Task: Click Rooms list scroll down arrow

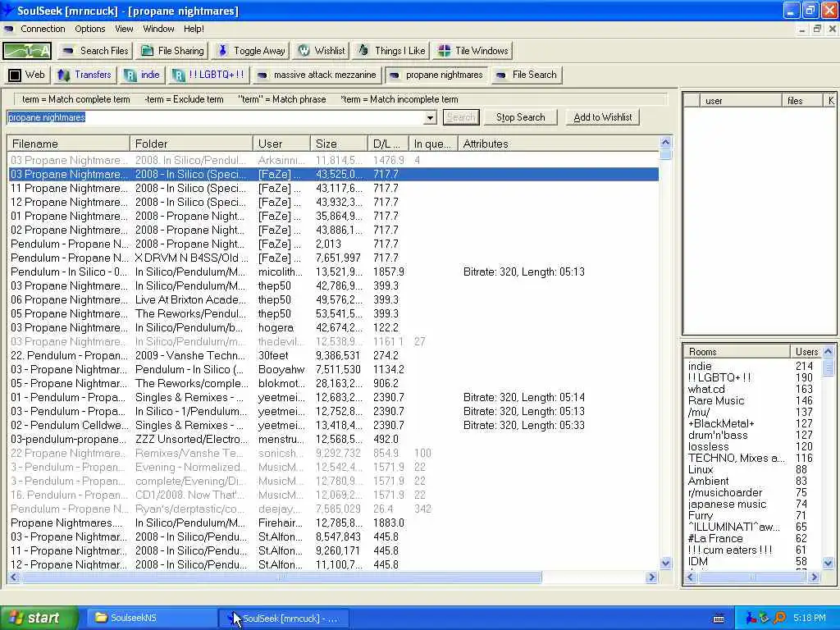Action: 829,563
